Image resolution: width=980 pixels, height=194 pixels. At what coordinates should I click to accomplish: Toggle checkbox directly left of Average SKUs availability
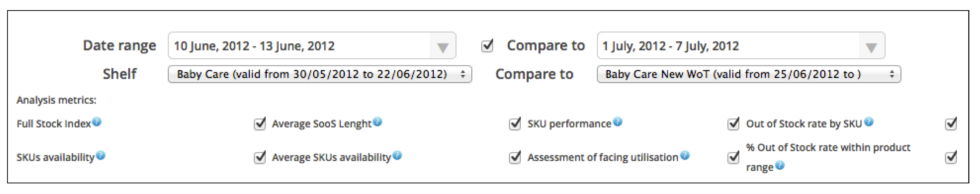[x=260, y=157]
